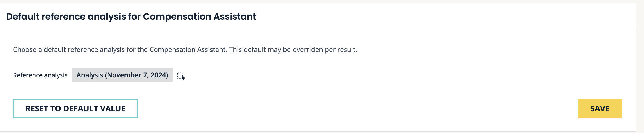644x133 pixels.
Task: Click the teal-outlined reset button
Action: [x=75, y=108]
